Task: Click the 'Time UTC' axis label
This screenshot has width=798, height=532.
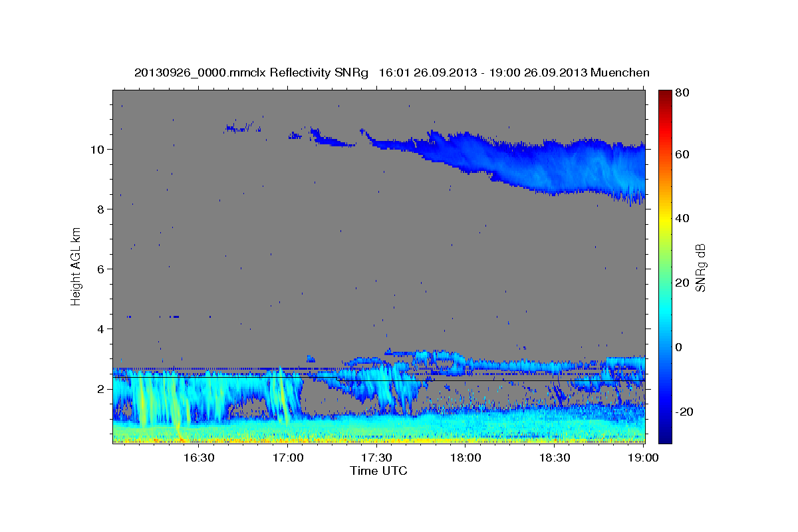Action: tap(378, 471)
